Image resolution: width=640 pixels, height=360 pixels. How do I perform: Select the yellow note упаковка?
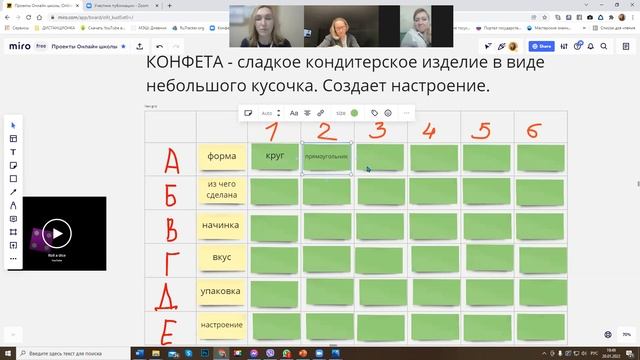(220, 292)
